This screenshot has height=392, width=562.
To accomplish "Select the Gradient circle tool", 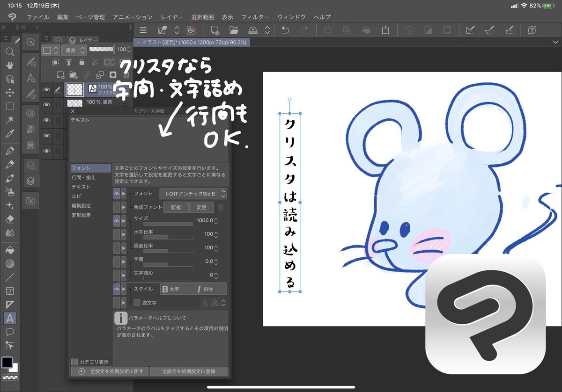I will tap(9, 264).
